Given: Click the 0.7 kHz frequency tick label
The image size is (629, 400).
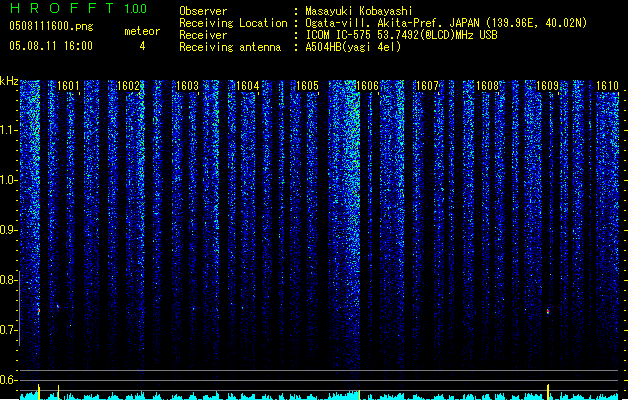Looking at the screenshot, I should point(8,330).
